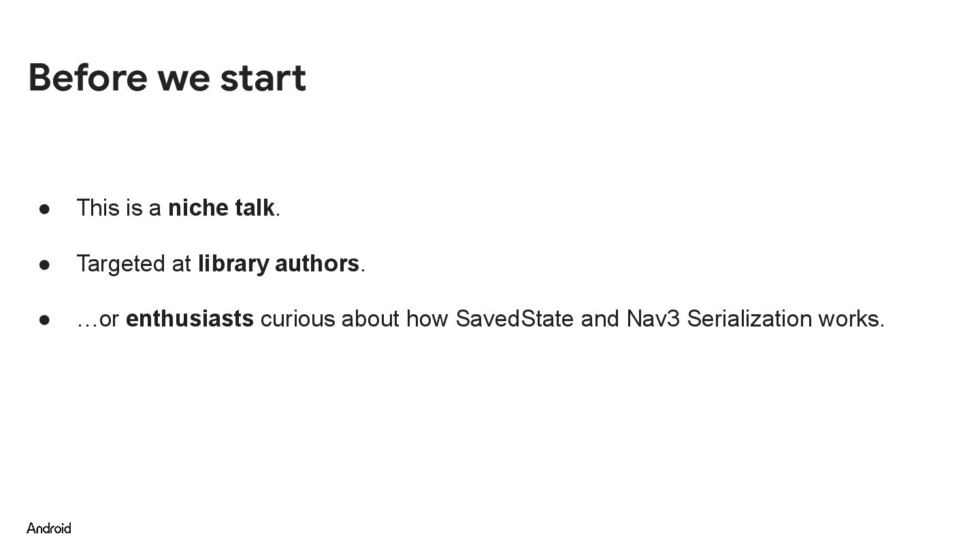Click the bold word 'enthusiasts'
This screenshot has width=980, height=551.
[x=190, y=318]
